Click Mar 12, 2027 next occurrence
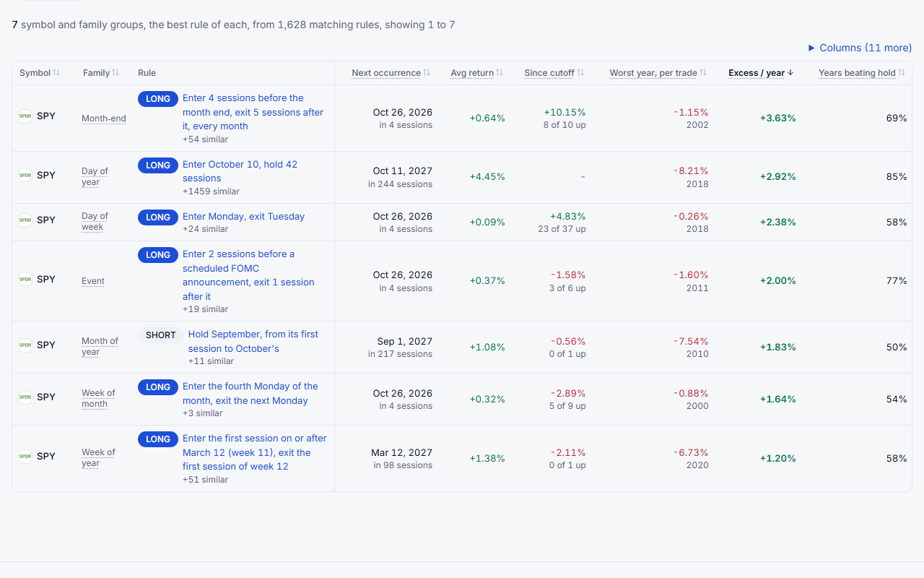 tap(402, 452)
